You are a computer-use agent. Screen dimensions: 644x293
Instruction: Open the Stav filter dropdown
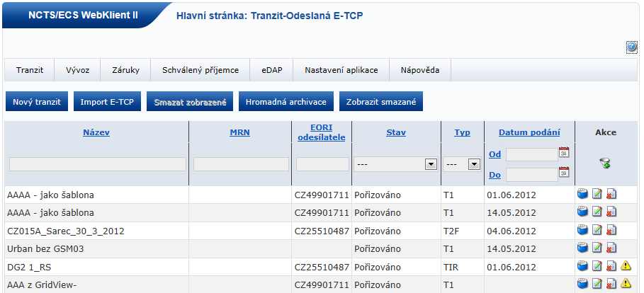pos(429,164)
